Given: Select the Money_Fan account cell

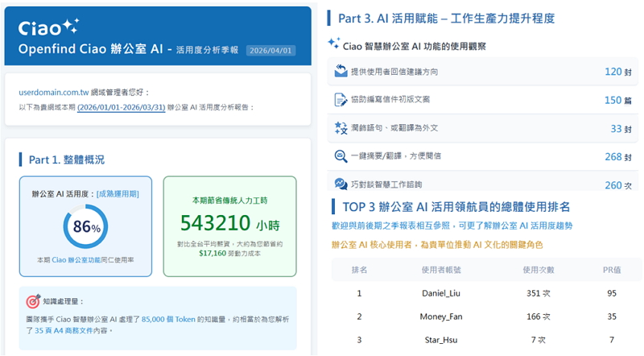Looking at the screenshot, I should tap(441, 317).
